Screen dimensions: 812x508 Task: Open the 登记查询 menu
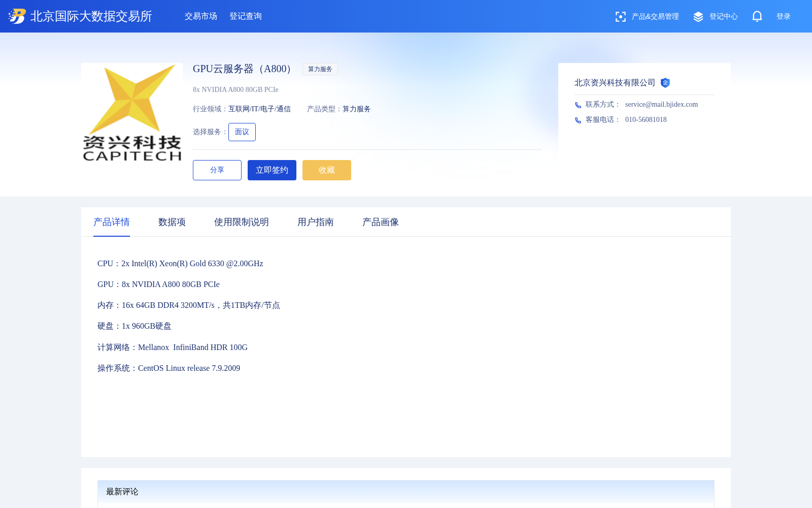246,16
